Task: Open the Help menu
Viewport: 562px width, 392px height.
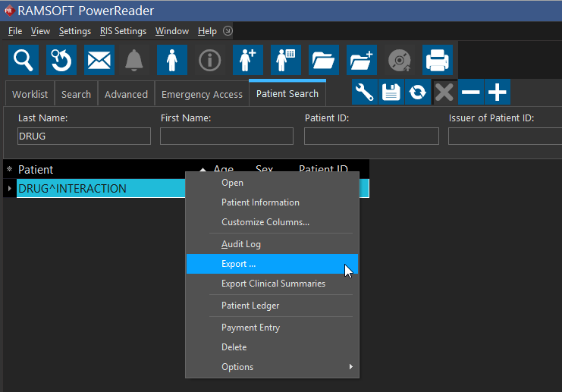Action: [x=207, y=31]
